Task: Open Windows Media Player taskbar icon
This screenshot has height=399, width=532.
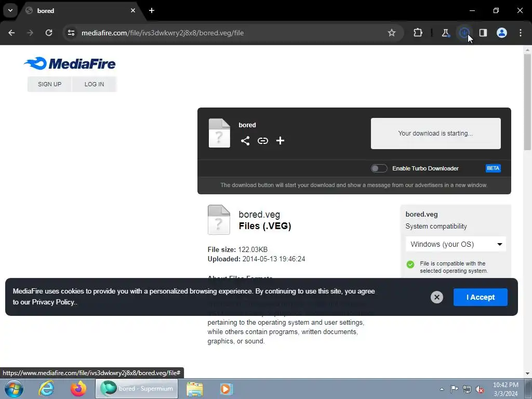Action: pos(226,389)
